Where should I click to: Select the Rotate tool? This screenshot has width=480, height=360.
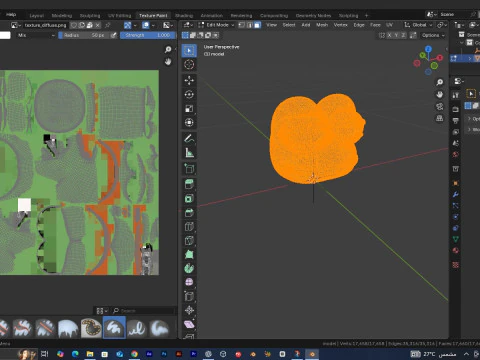189,95
